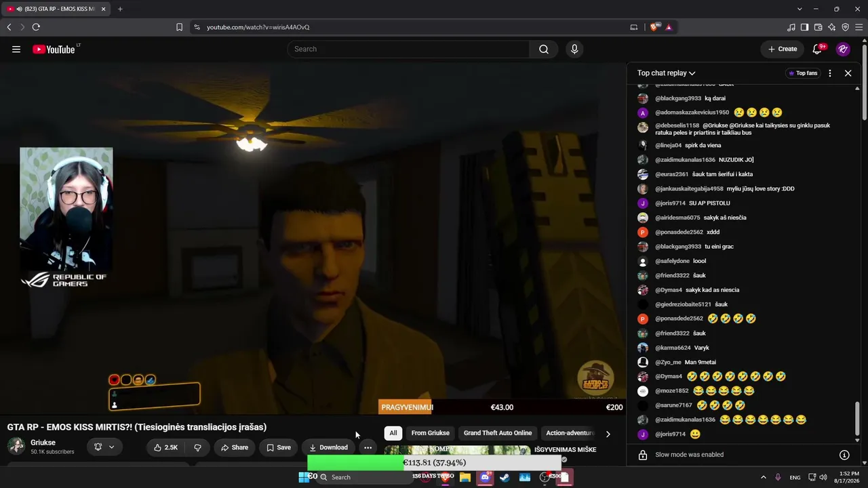Viewport: 868px width, 488px height.
Task: Click the taskbar microphone tray icon
Action: (x=778, y=477)
